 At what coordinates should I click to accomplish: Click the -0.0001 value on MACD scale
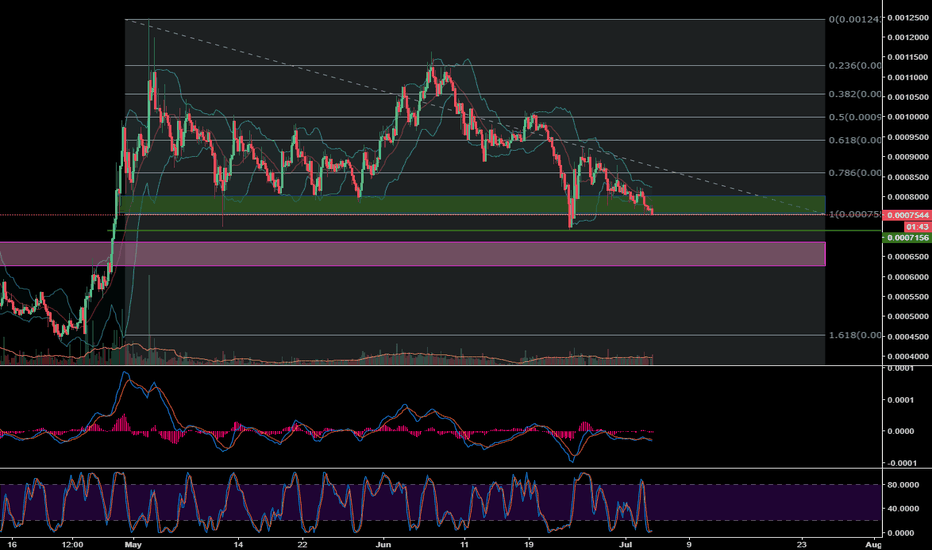pyautogui.click(x=902, y=463)
